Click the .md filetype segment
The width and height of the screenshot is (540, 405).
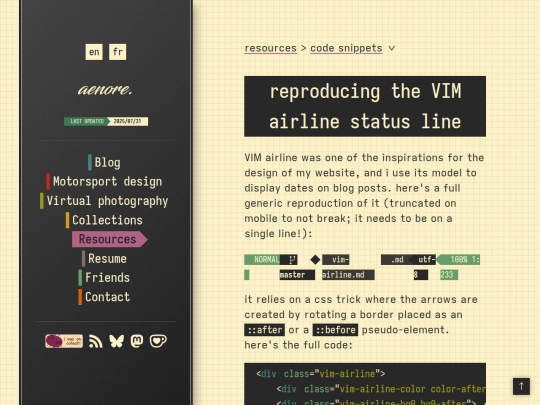(397, 259)
